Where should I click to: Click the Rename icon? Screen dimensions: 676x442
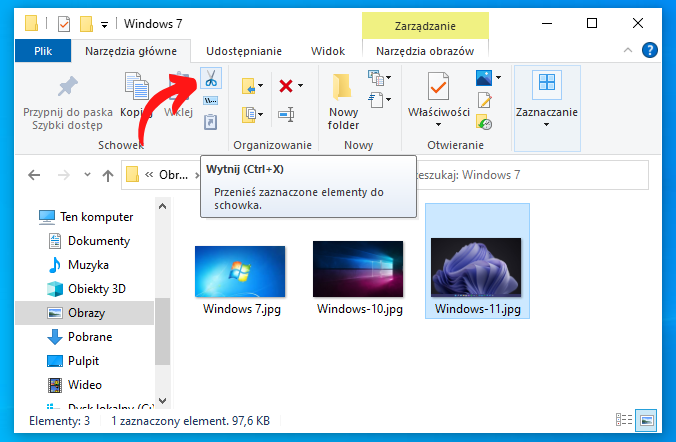[286, 115]
